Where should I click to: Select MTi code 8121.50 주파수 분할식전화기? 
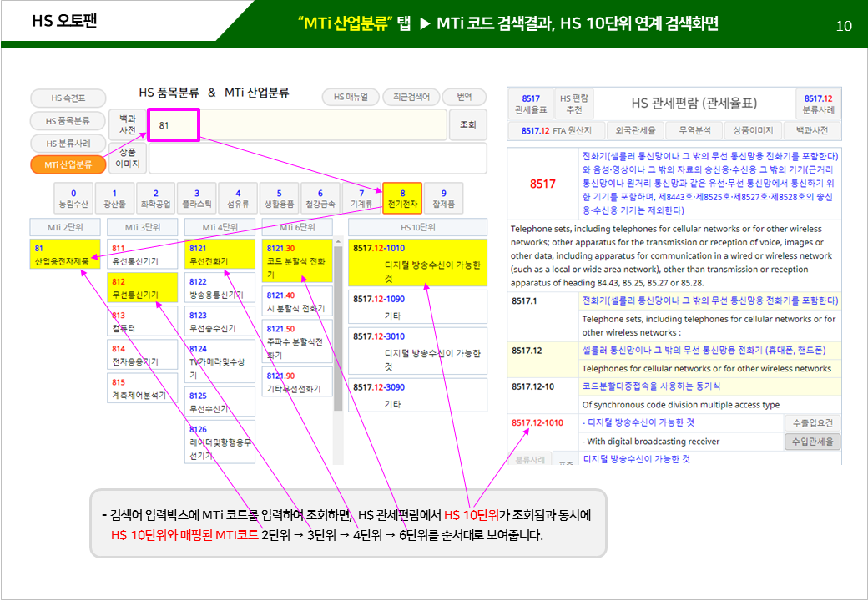pos(297,341)
